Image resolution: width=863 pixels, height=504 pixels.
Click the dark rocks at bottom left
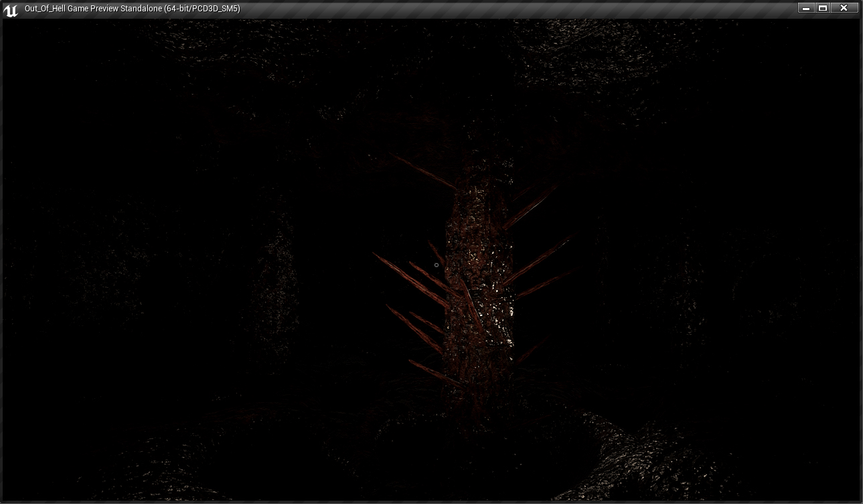point(167,462)
